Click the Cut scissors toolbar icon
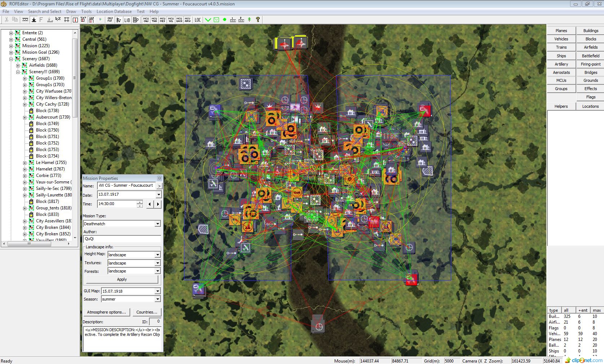This screenshot has height=364, width=604. (6, 19)
